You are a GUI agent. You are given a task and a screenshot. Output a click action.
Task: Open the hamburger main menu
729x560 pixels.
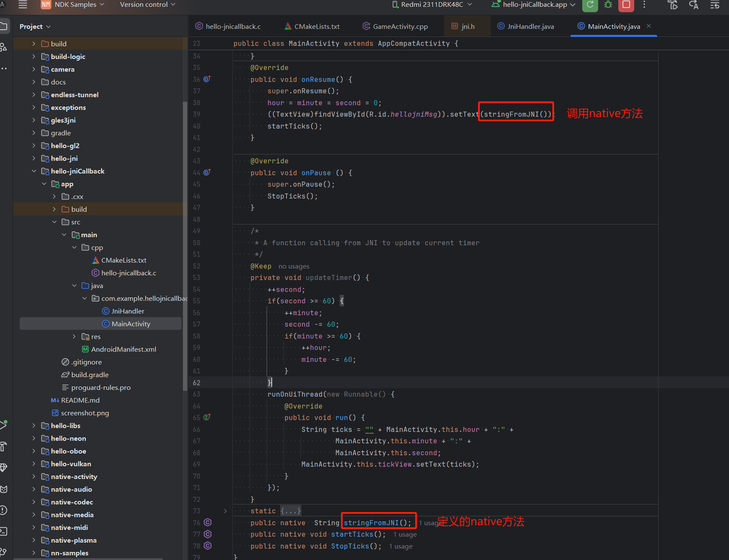(x=23, y=5)
